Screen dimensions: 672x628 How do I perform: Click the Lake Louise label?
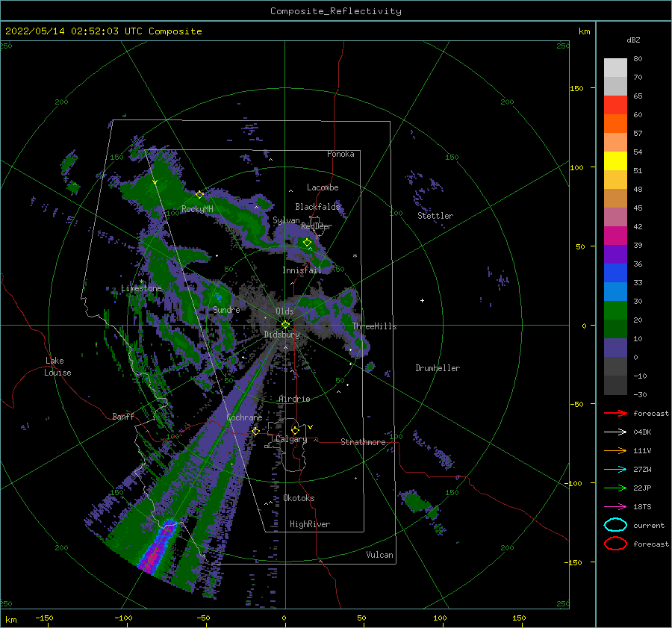57,367
